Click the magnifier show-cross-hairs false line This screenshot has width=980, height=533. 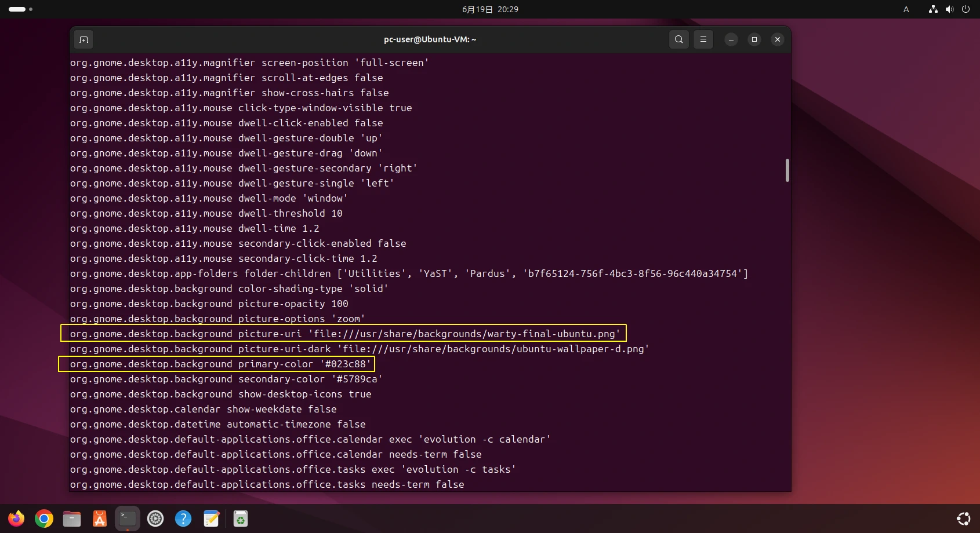pyautogui.click(x=230, y=93)
